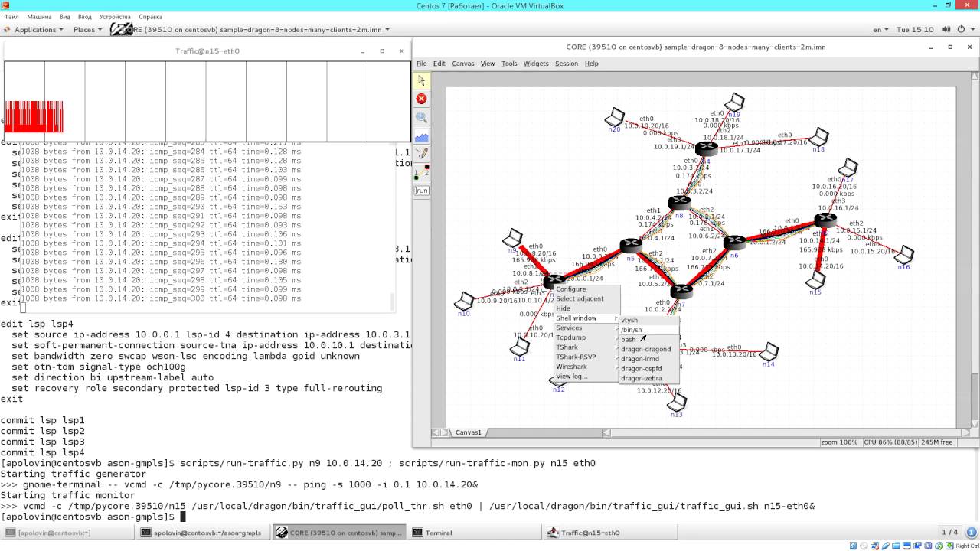Image resolution: width=980 pixels, height=551 pixels.
Task: Switch to the Canvas1 tab
Action: tap(469, 432)
